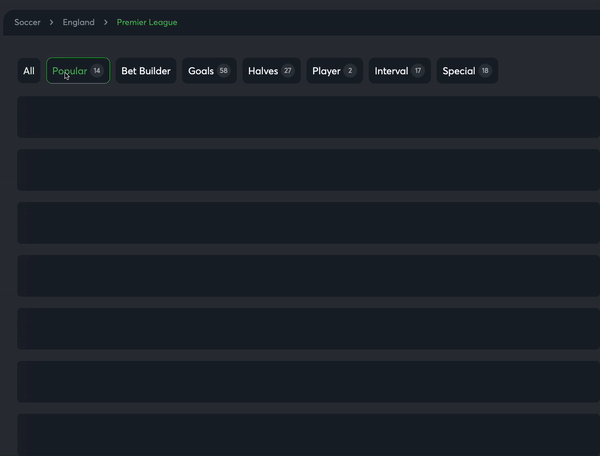Select the Halves tab
Image resolution: width=600 pixels, height=456 pixels.
tap(271, 71)
